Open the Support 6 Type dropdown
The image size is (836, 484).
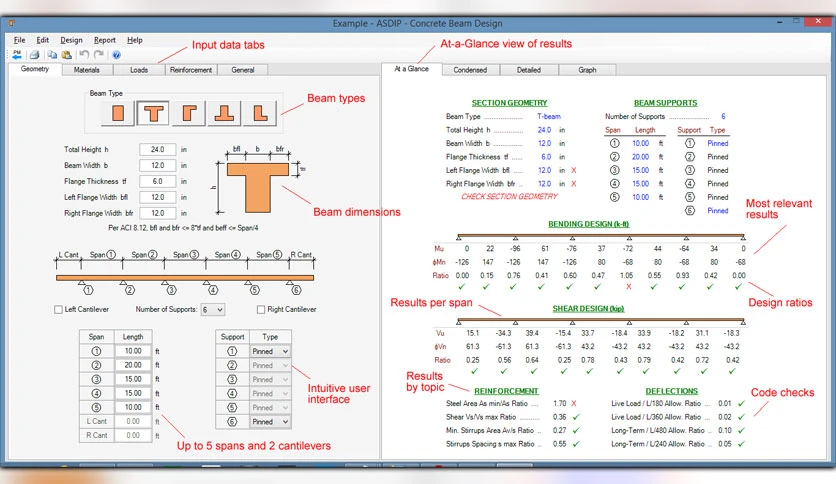pos(270,422)
